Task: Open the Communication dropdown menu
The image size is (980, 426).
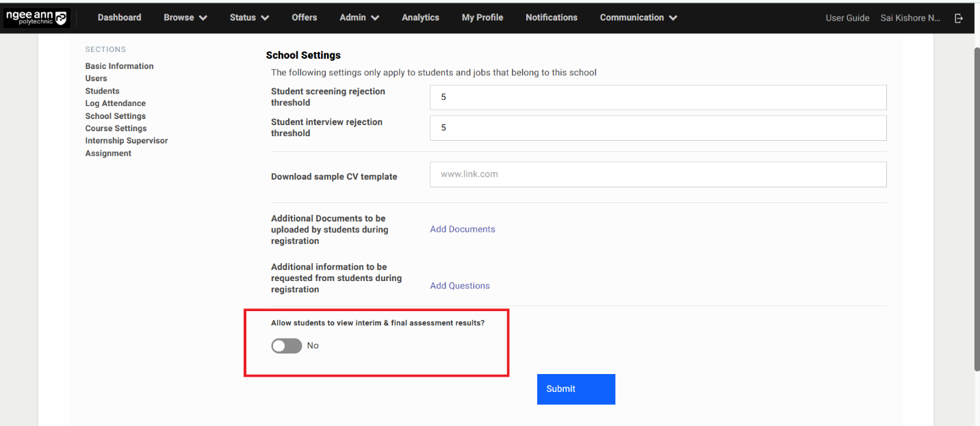Action: (x=638, y=18)
